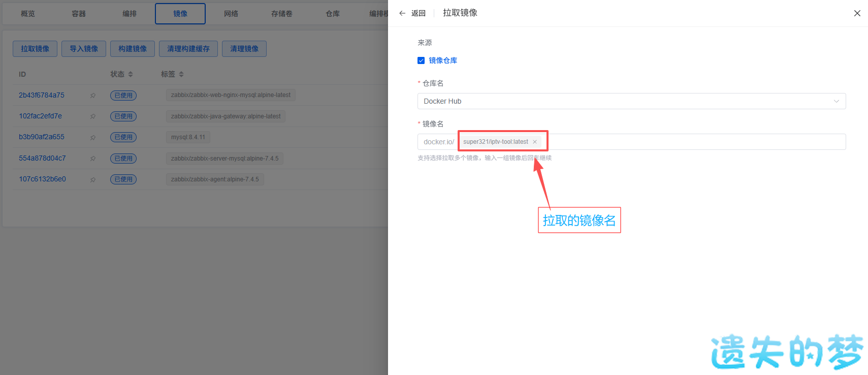Click the 构建镜像 button
Screen dimensions: 868x375
133,49
